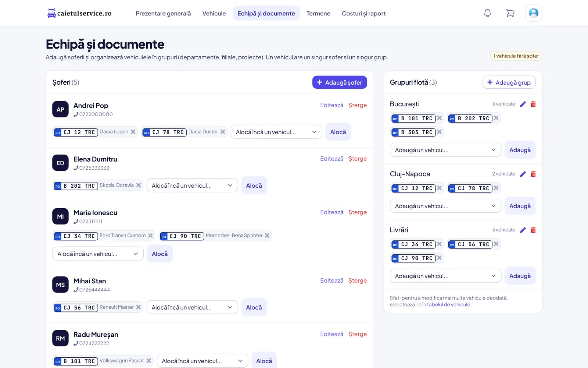Click Alocă button for Elena Dumitru
Image resolution: width=588 pixels, height=368 pixels.
(254, 185)
